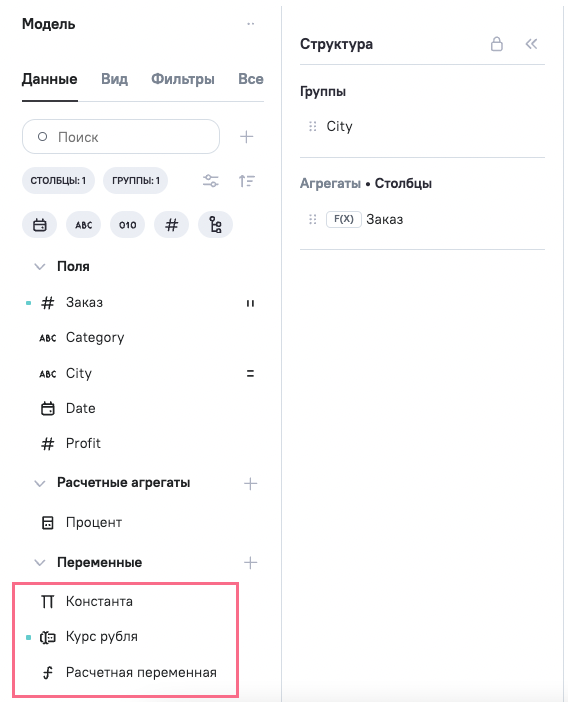Collapse the Расчетные агрегаты section
This screenshot has height=702, width=568.
[40, 484]
